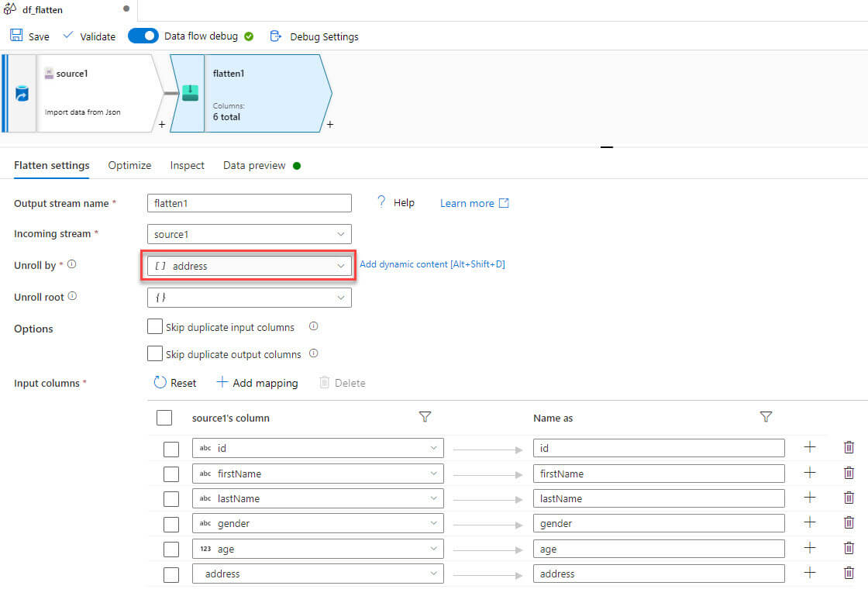Select the flatten1 transformation icon
This screenshot has width=868, height=596.
pyautogui.click(x=190, y=93)
